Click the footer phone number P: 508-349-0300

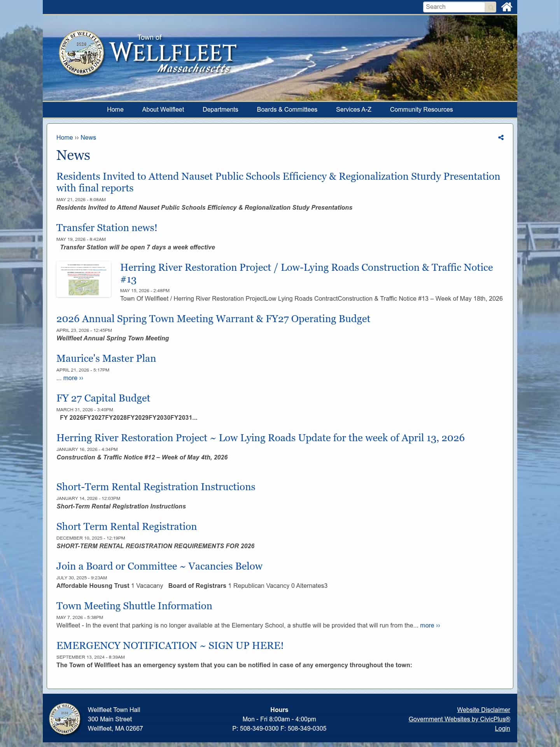[x=255, y=728]
